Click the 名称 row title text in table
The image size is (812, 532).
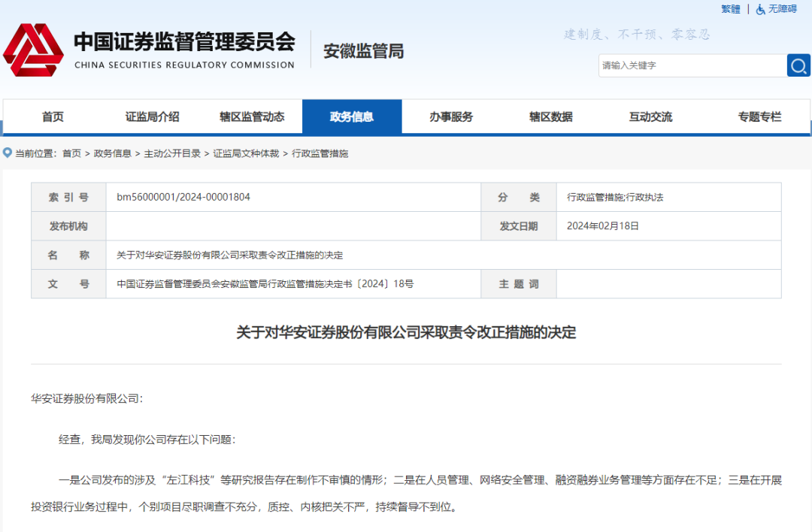[x=230, y=255]
